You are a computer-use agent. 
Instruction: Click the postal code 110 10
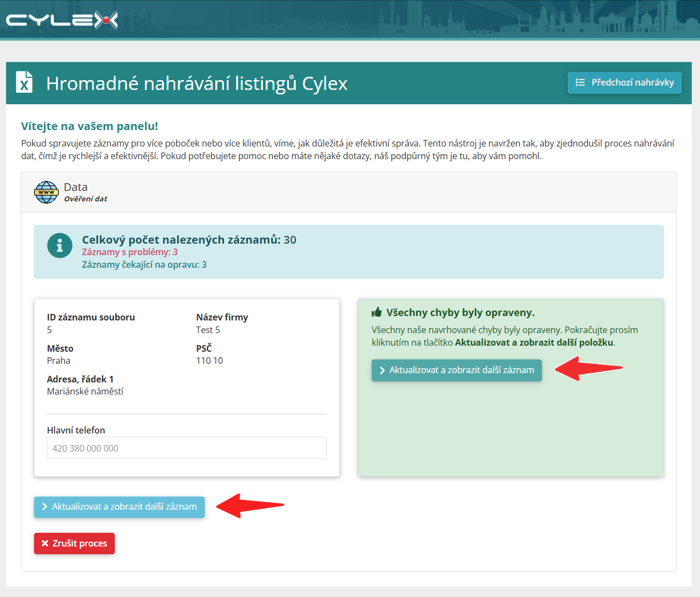(x=210, y=361)
